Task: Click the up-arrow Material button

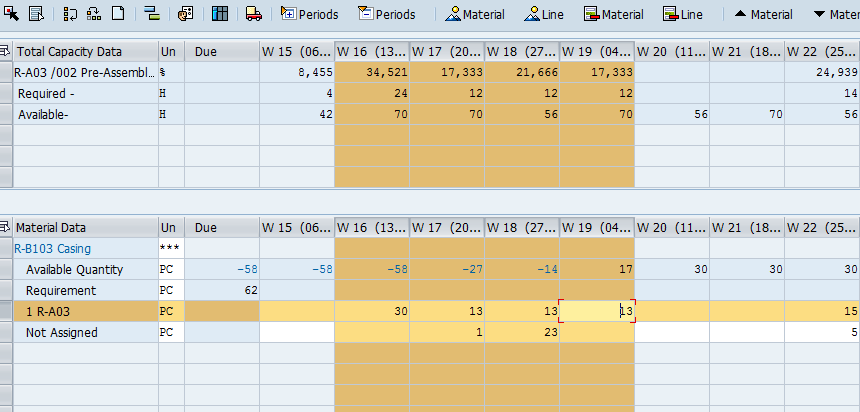Action: pos(763,14)
